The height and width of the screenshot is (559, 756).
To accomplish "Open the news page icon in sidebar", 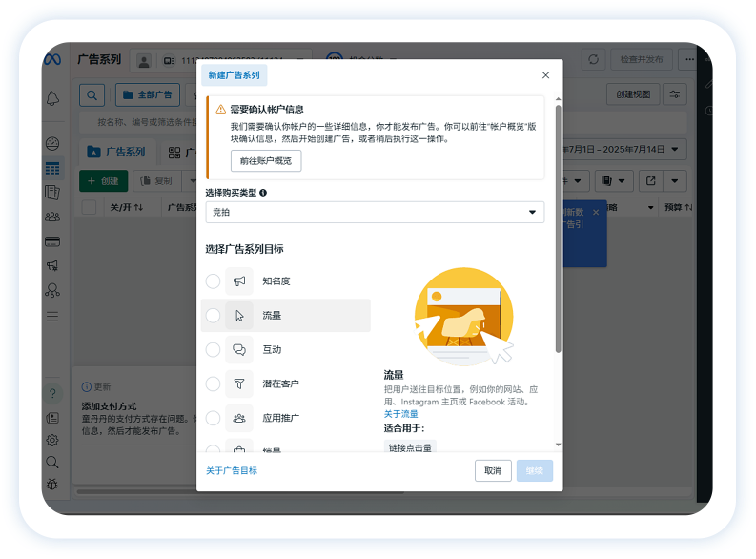I will point(52,418).
